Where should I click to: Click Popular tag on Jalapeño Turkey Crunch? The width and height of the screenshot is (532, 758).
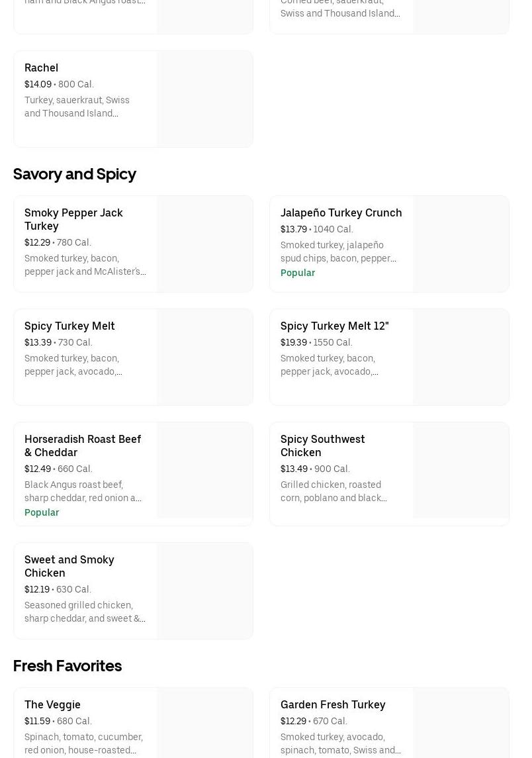(x=298, y=273)
